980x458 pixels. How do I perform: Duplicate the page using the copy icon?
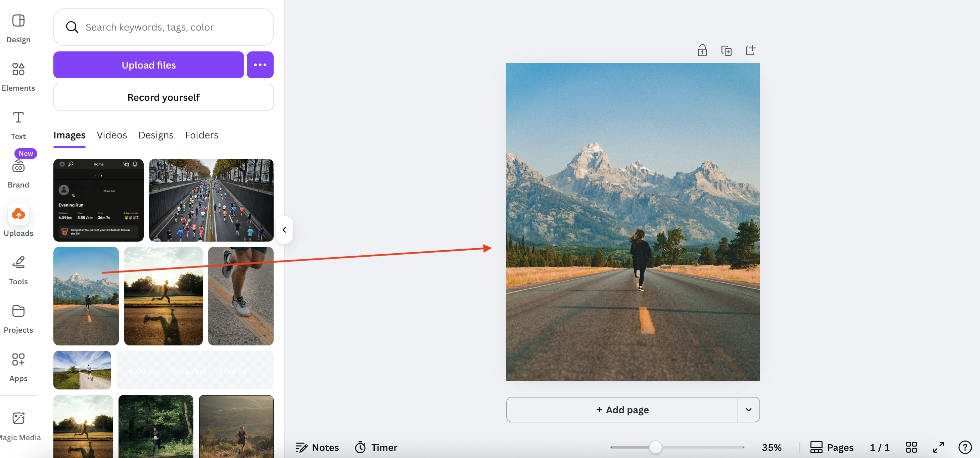[726, 50]
